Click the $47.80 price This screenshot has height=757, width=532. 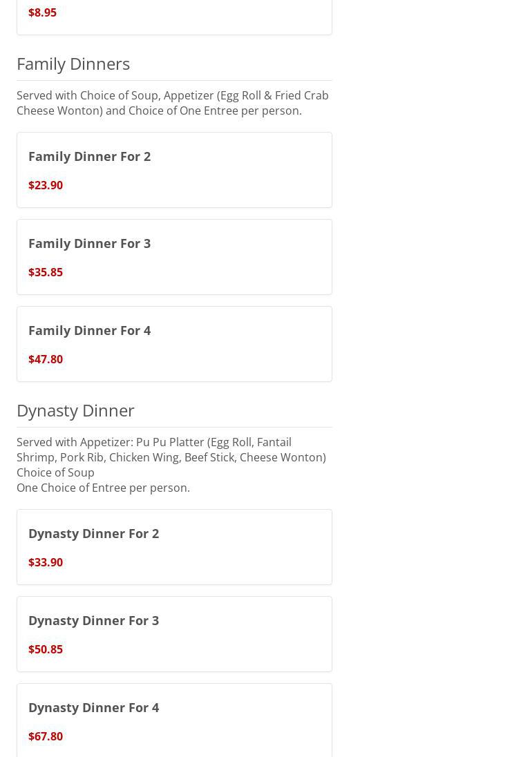click(46, 359)
